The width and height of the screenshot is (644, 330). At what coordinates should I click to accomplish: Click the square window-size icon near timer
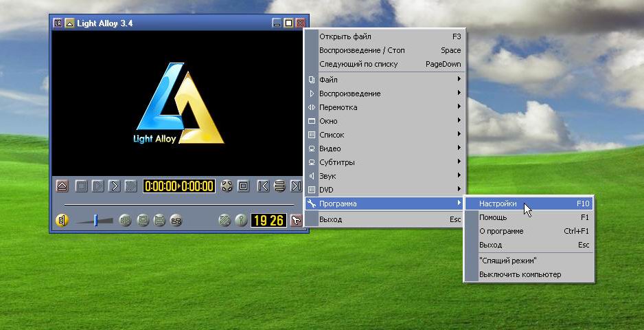[x=243, y=186]
